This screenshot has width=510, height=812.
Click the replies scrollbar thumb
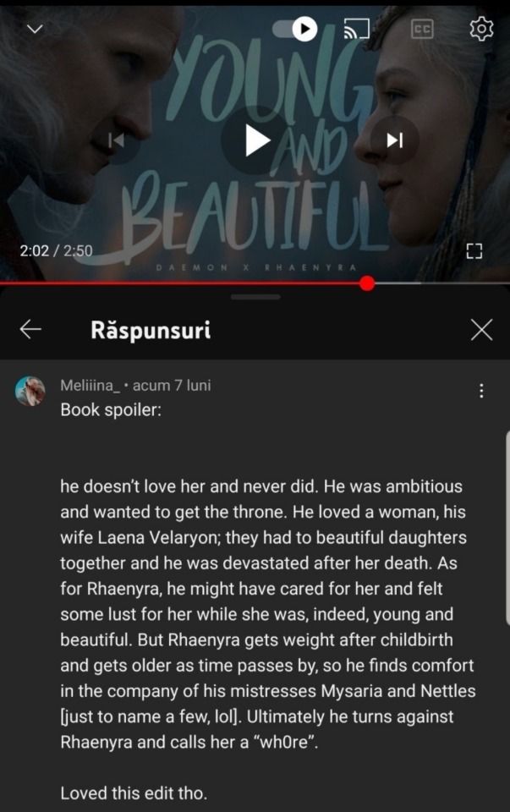507,528
